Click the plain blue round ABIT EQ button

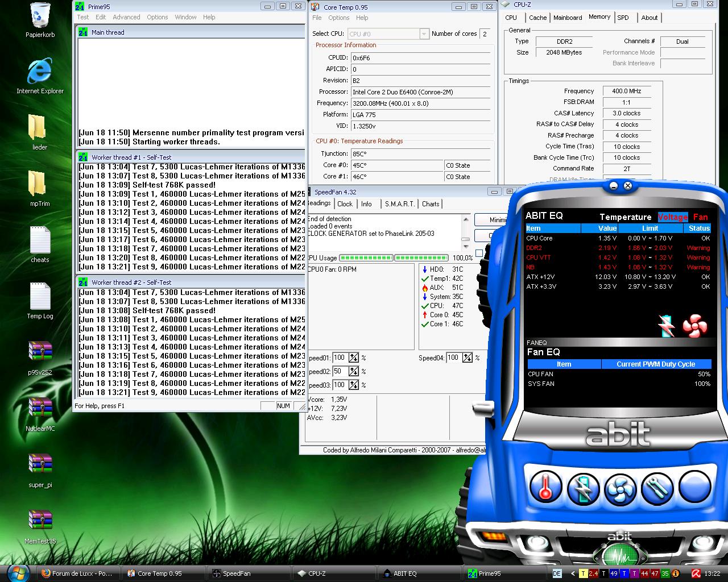tap(694, 487)
